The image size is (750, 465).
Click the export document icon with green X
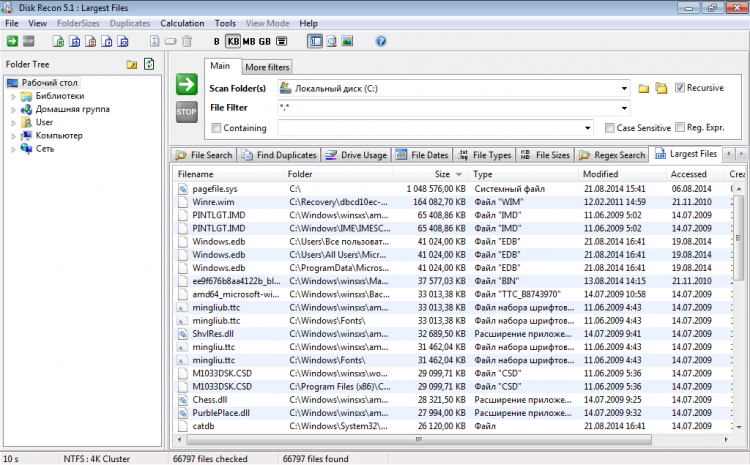point(58,41)
